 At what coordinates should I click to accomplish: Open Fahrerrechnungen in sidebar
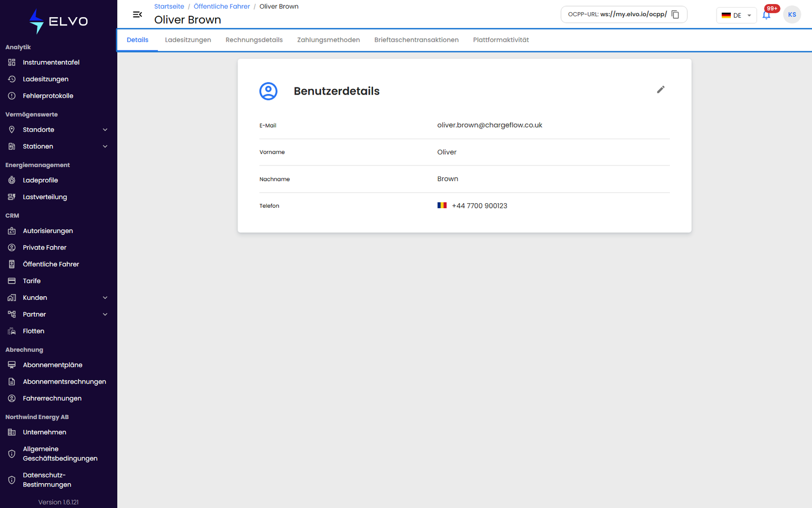[52, 398]
